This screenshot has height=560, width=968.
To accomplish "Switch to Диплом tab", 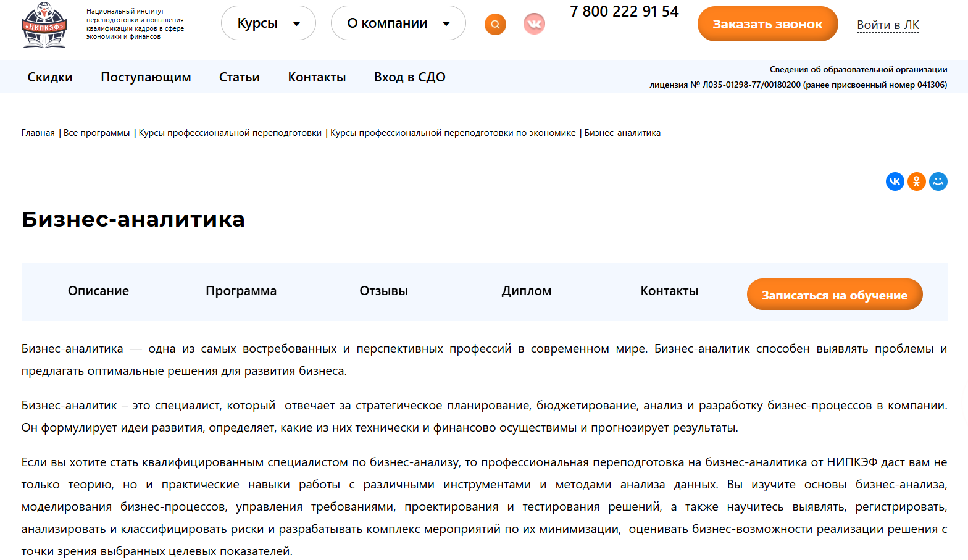I will (527, 291).
